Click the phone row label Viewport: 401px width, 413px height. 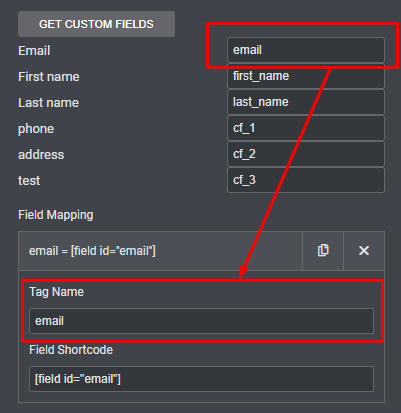[x=36, y=129]
